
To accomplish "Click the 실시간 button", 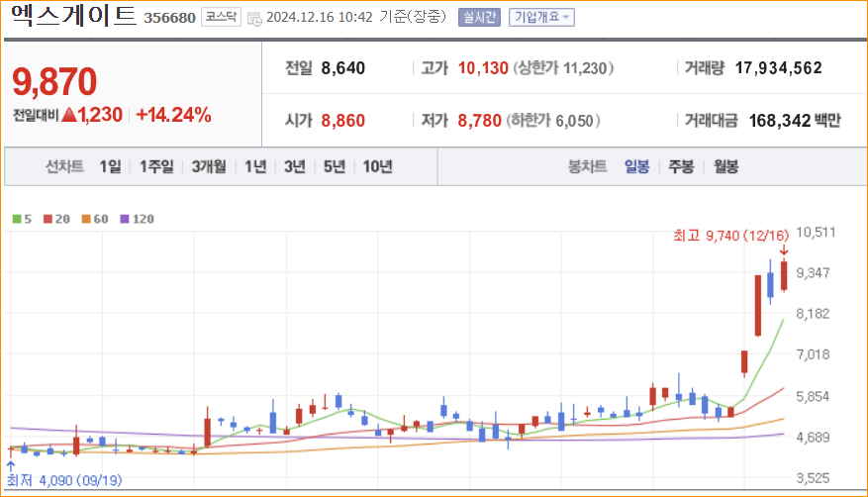I will click(479, 17).
